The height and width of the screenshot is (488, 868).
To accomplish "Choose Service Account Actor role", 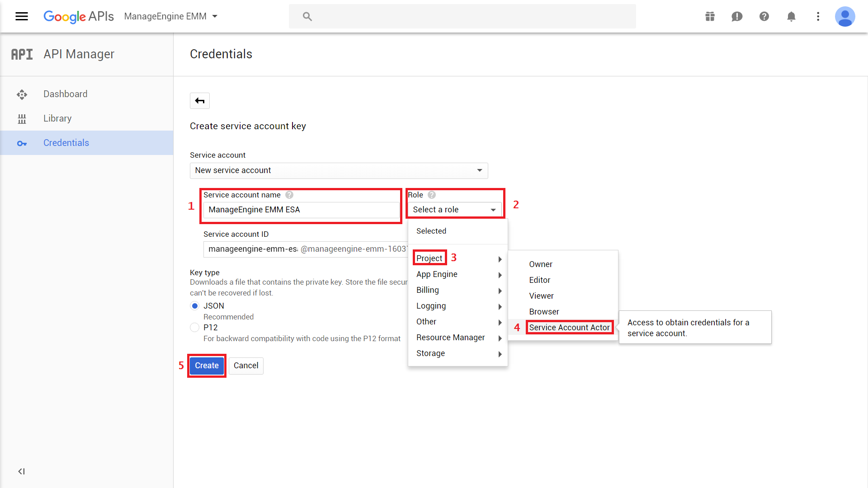I will (569, 328).
